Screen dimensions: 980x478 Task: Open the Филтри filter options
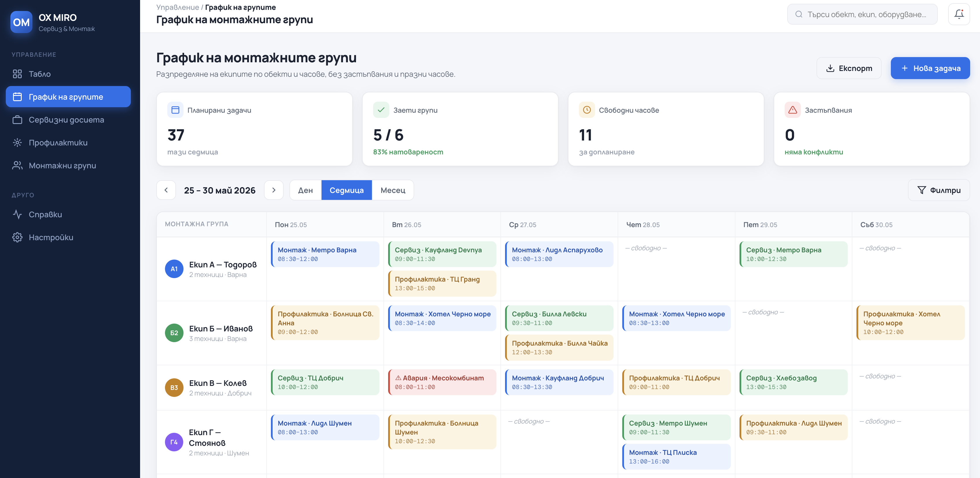(x=939, y=190)
